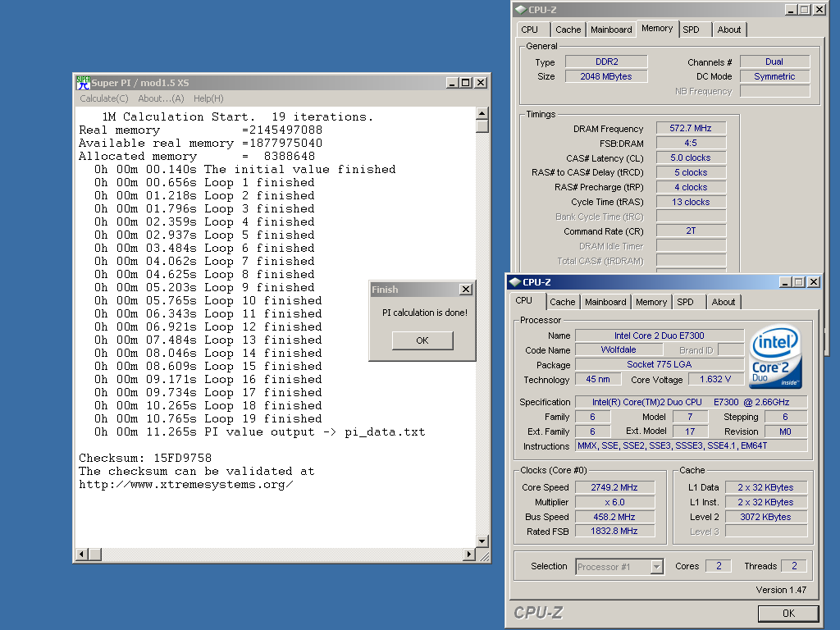This screenshot has width=840, height=630.
Task: Click the DC Mode field Symmetric
Action: pyautogui.click(x=774, y=76)
